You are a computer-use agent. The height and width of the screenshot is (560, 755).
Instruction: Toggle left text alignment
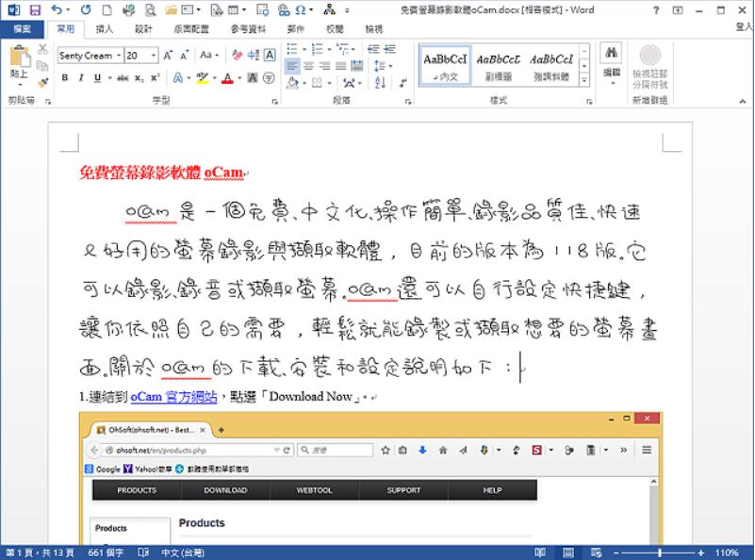(292, 66)
